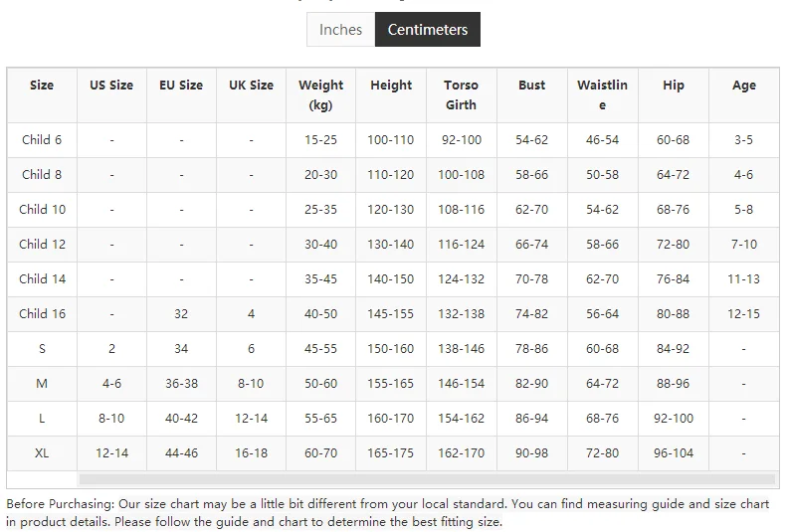Click the Bust column header
This screenshot has width=787, height=532.
click(532, 86)
